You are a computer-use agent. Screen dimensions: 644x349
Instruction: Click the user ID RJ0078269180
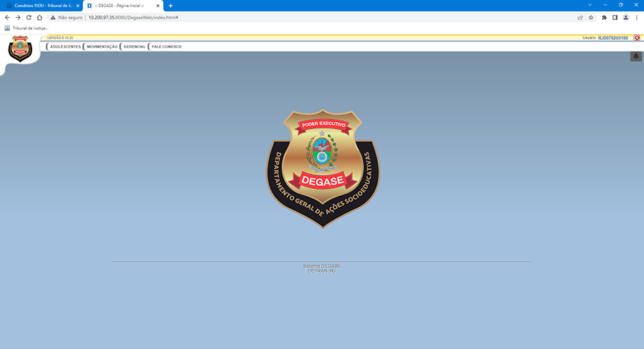point(613,37)
